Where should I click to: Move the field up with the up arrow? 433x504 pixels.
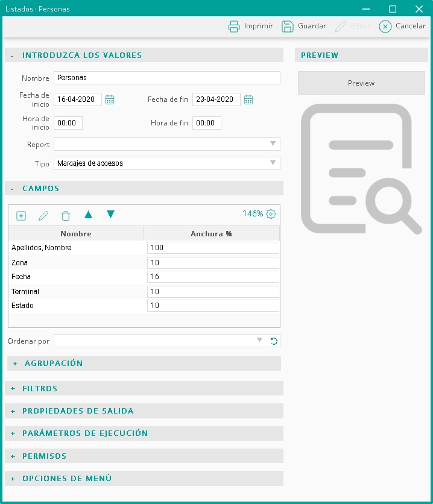88,215
